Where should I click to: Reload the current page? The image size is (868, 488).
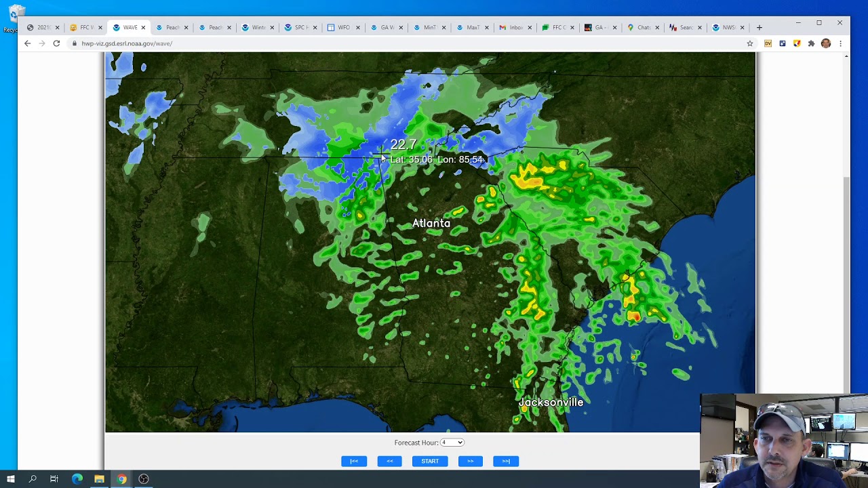(56, 43)
